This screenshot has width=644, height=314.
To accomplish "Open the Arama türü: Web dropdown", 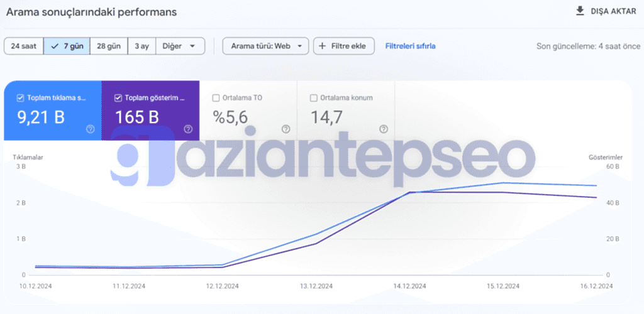I will pos(265,46).
